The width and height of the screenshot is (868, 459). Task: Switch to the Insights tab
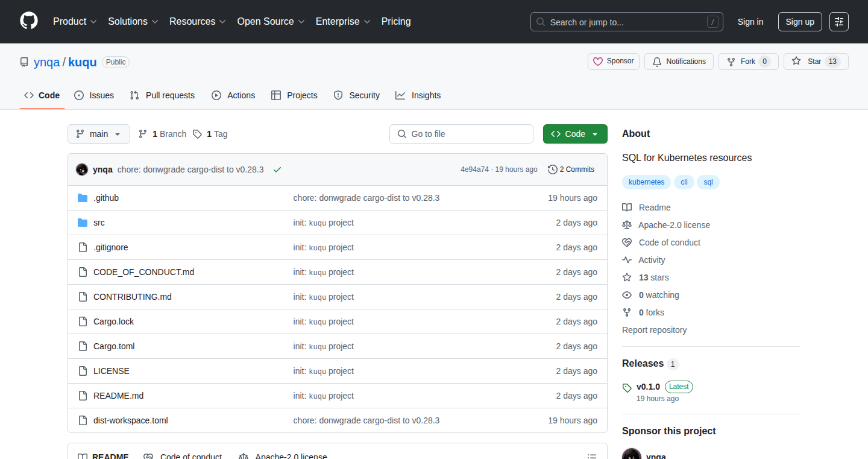[x=418, y=95]
